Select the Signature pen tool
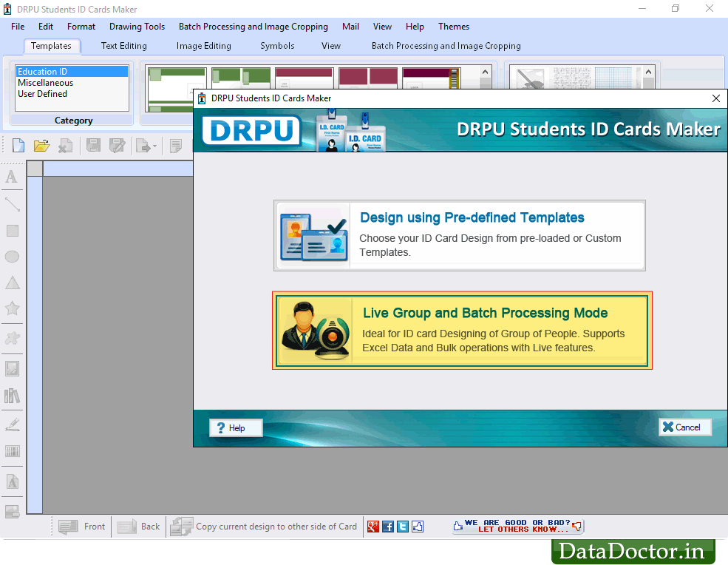Screen dimensions: 728x565 coord(13,424)
